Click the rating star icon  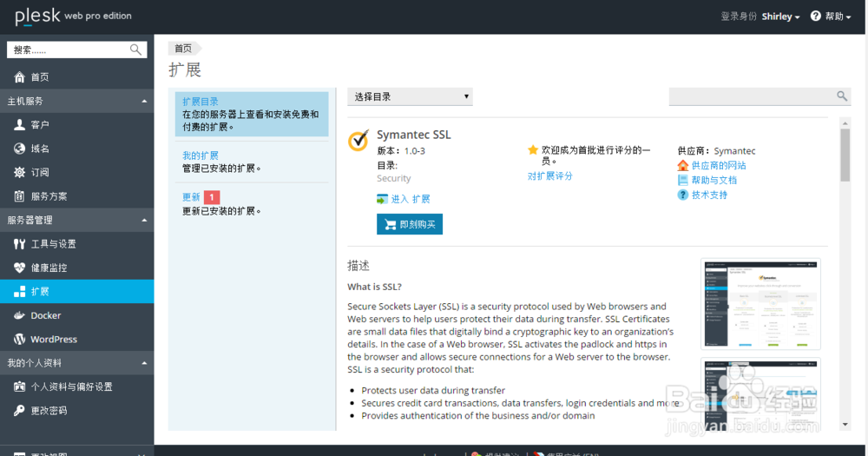pos(533,149)
